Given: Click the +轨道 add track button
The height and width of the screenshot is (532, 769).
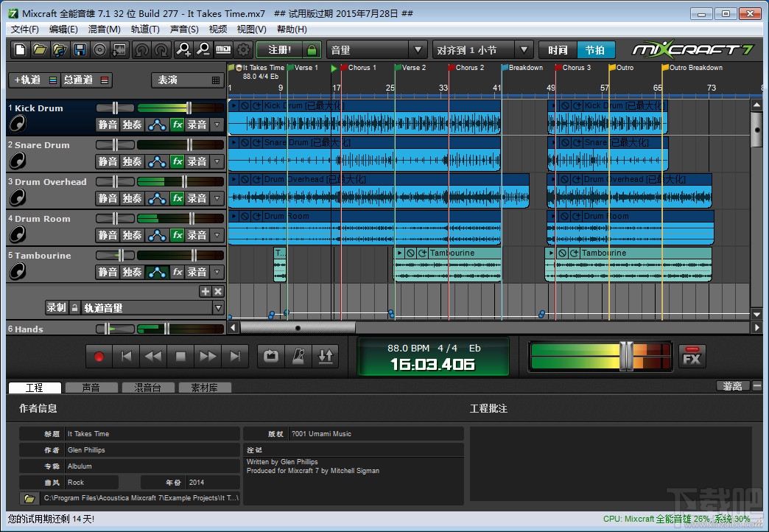Looking at the screenshot, I should (32, 80).
